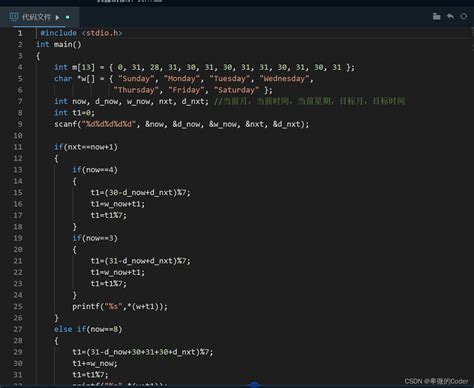Click on 'int main()' line

pos(58,44)
